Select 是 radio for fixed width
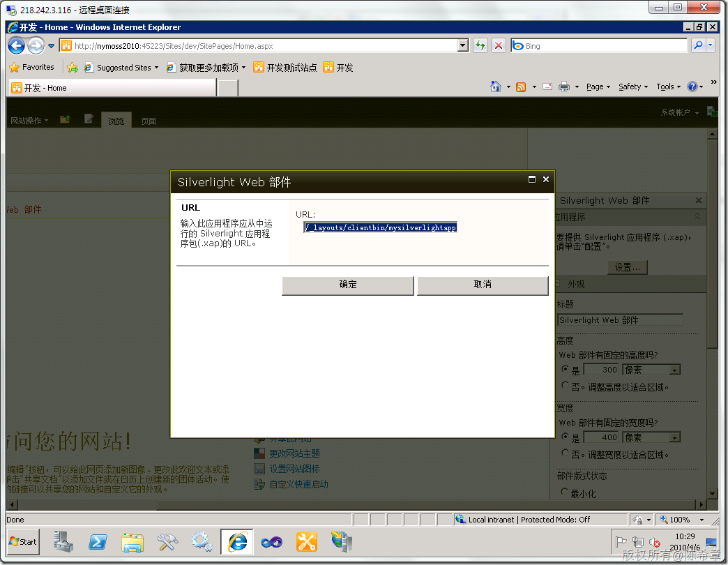728x565 pixels. tap(565, 437)
